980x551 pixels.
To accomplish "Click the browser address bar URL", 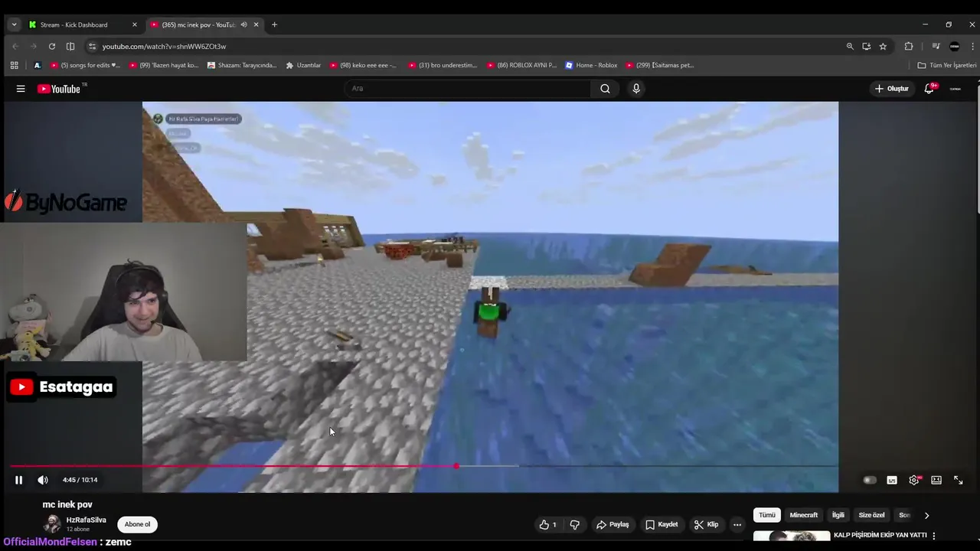I will [x=165, y=47].
